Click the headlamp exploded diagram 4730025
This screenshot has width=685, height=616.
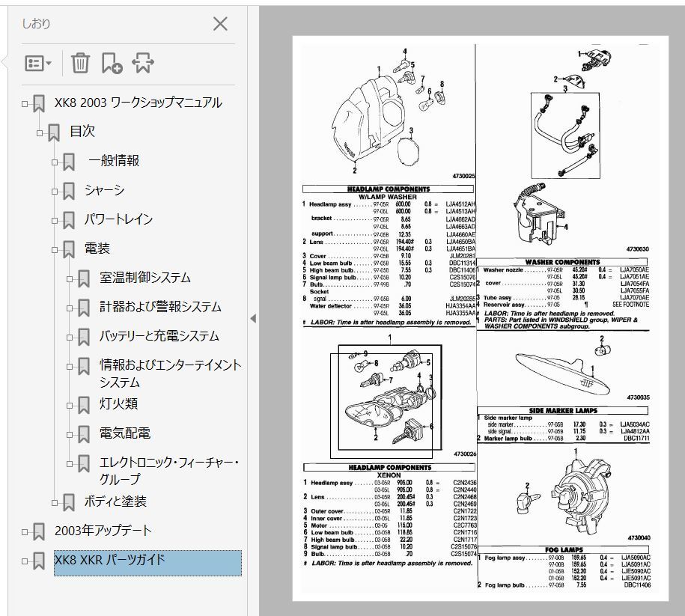[389, 111]
